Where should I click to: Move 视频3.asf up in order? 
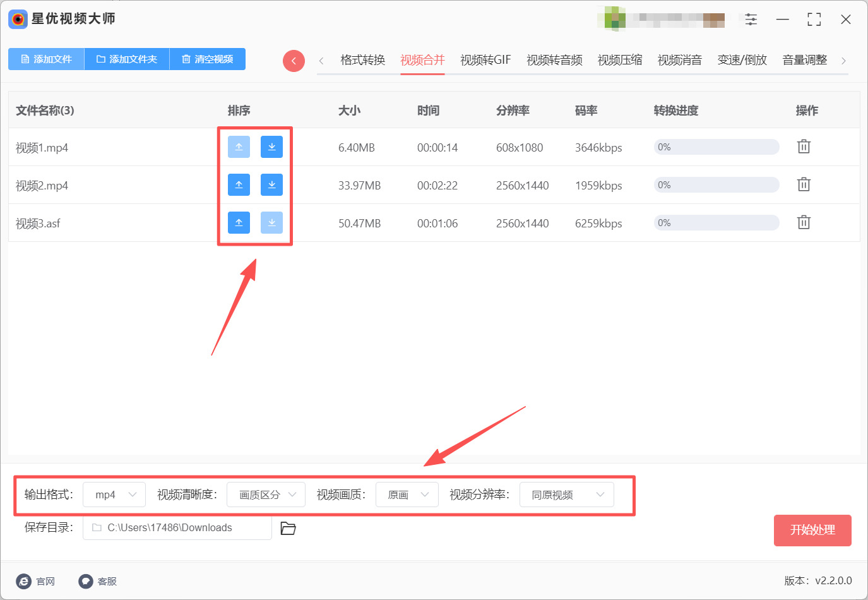pyautogui.click(x=239, y=222)
